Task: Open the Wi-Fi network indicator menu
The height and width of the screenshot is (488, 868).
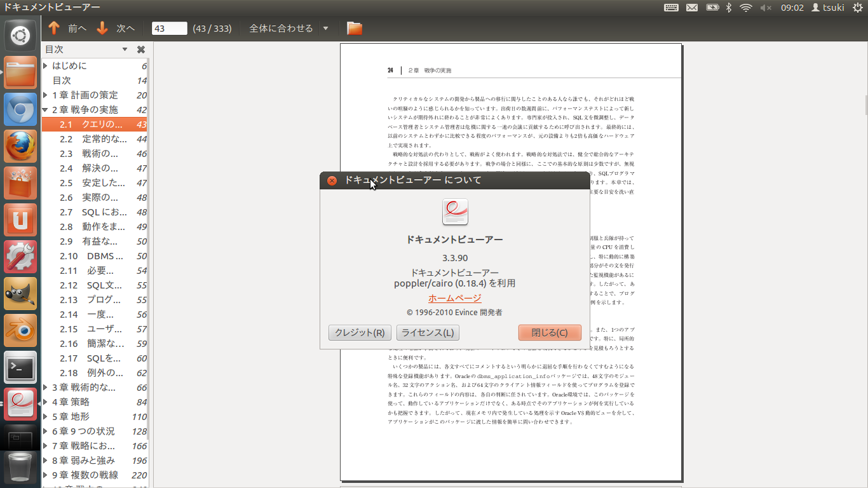Action: [x=746, y=8]
